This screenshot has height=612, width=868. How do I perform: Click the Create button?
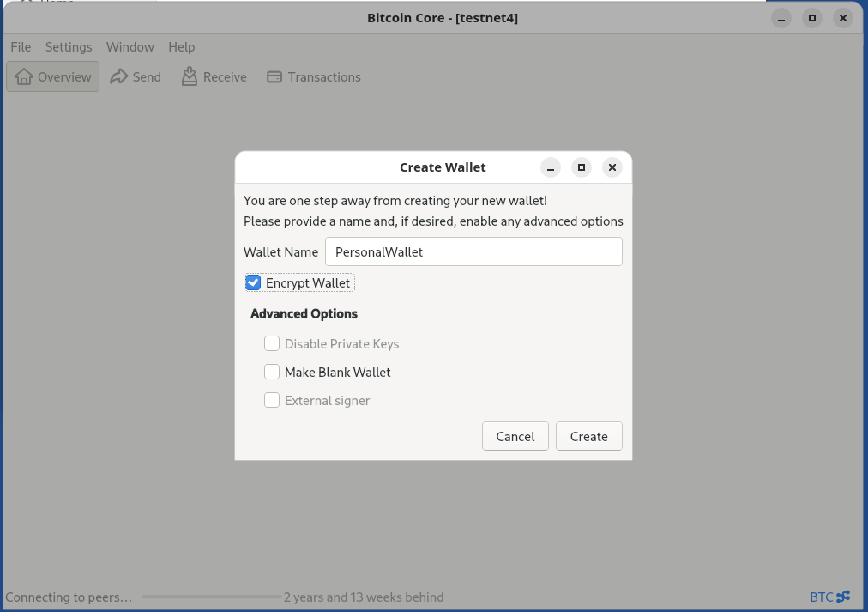[x=589, y=436]
